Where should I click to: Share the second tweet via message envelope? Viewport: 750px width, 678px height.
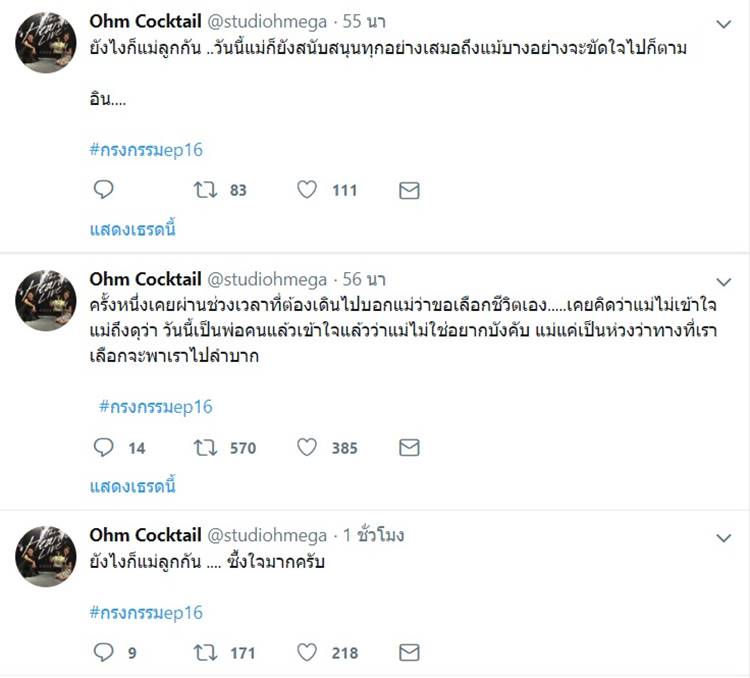pyautogui.click(x=409, y=448)
